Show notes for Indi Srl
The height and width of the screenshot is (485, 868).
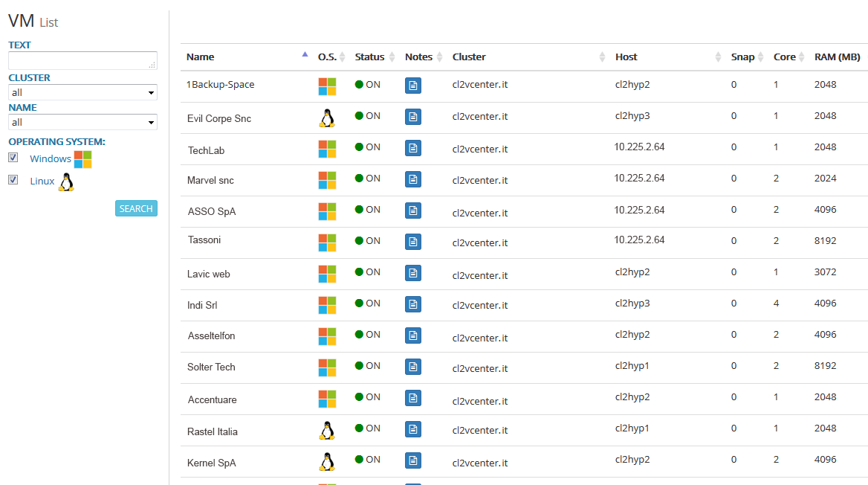pos(413,304)
